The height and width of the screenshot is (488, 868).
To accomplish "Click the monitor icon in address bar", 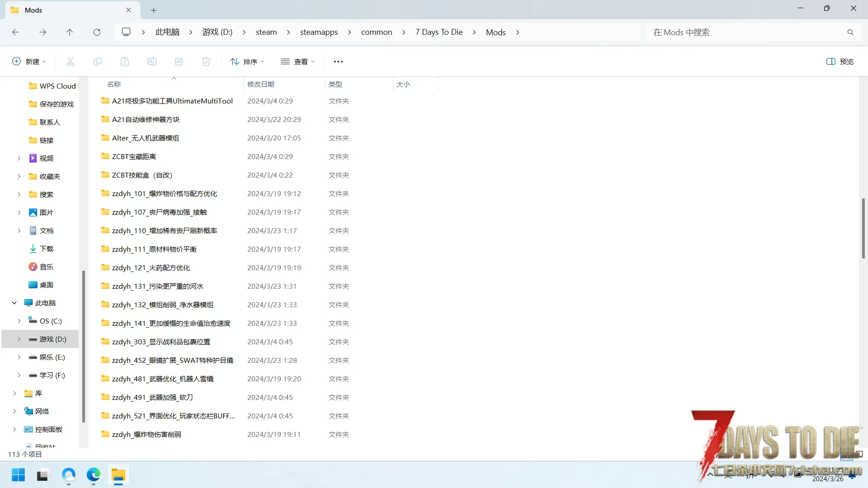I will pyautogui.click(x=126, y=32).
